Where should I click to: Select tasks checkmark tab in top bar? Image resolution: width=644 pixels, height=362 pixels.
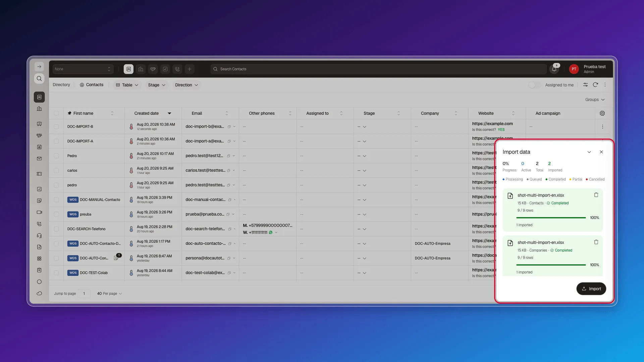coord(165,69)
